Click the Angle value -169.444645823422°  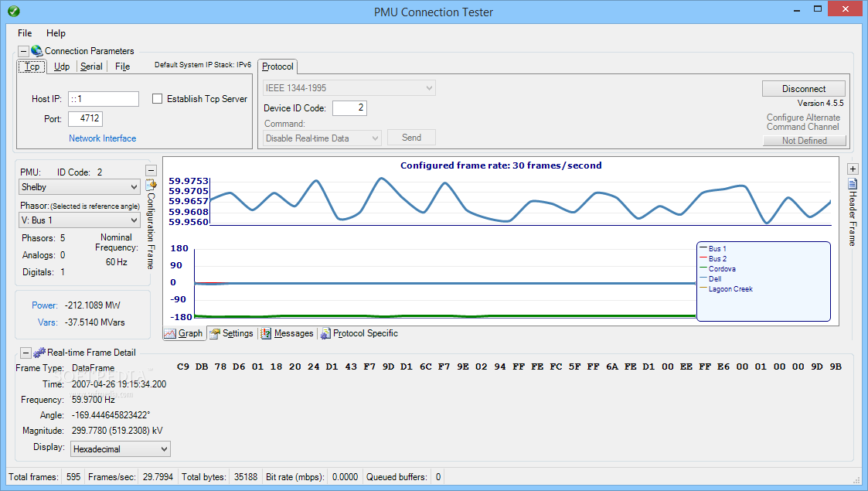coord(111,414)
